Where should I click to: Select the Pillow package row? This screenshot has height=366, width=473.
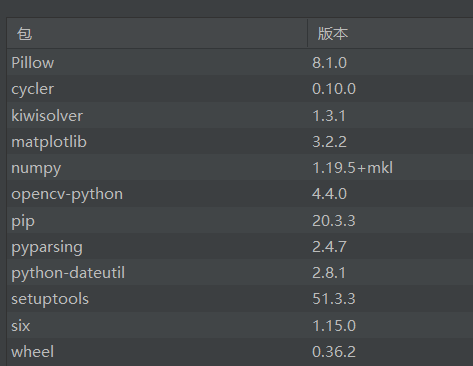(240, 63)
